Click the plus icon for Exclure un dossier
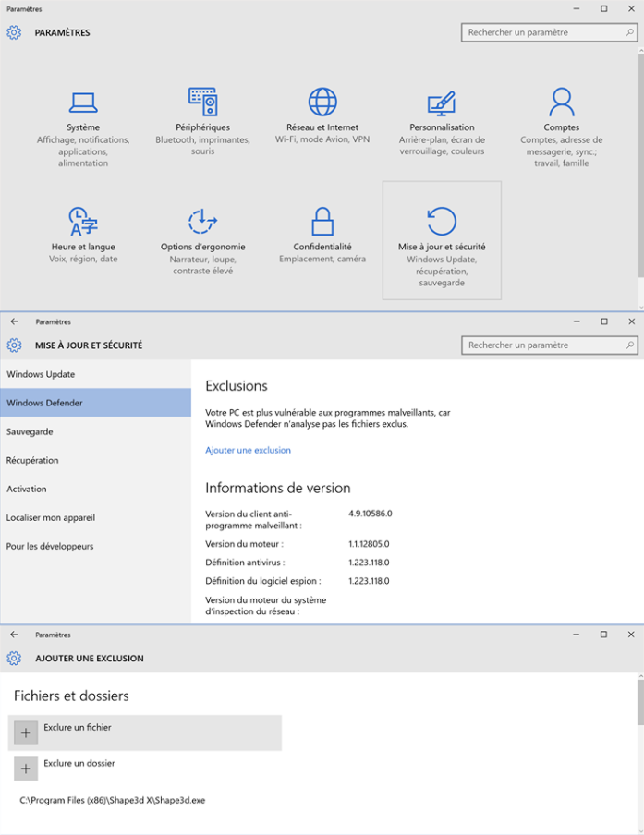 click(26, 769)
